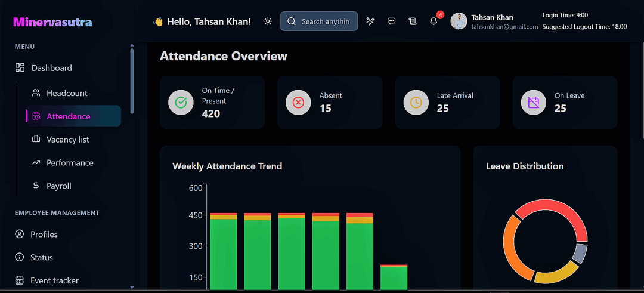
Task: Click the Minervasutra logo
Action: coord(52,21)
